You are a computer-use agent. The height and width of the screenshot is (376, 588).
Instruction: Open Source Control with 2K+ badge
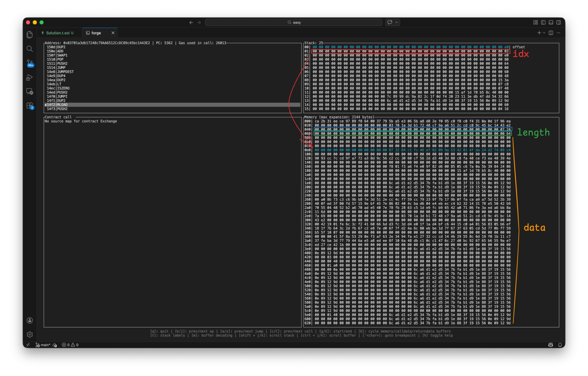pos(30,63)
